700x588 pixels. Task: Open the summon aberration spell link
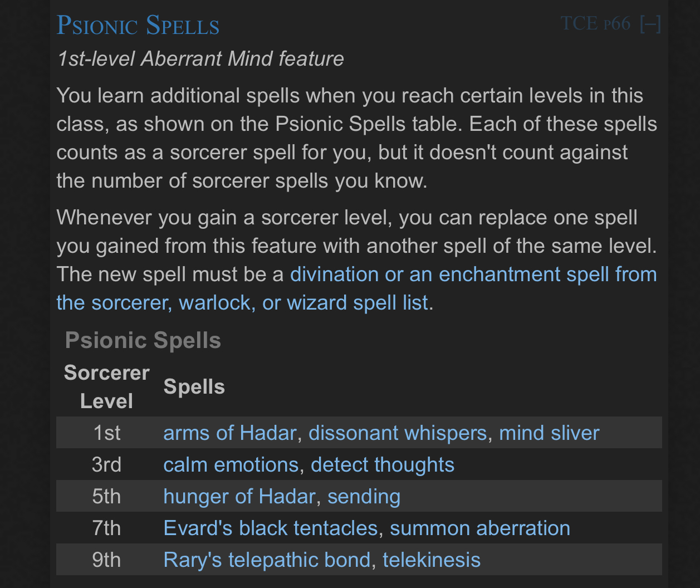pos(480,528)
